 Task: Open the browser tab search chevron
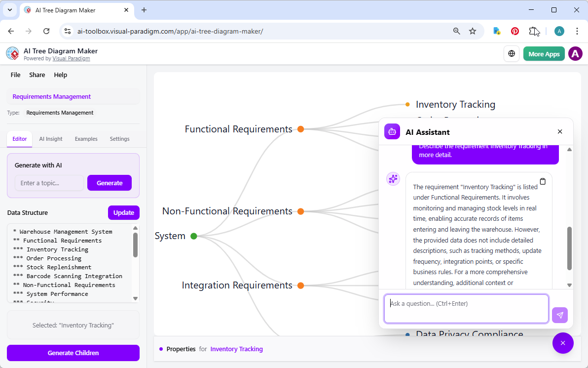coord(9,10)
